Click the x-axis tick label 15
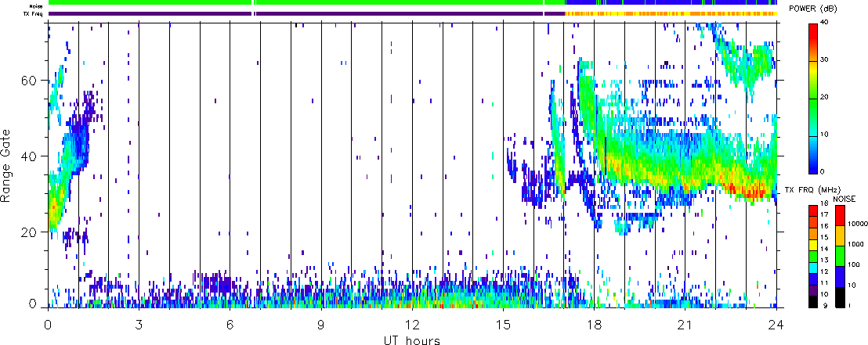This screenshot has width=868, height=345. coord(503,324)
